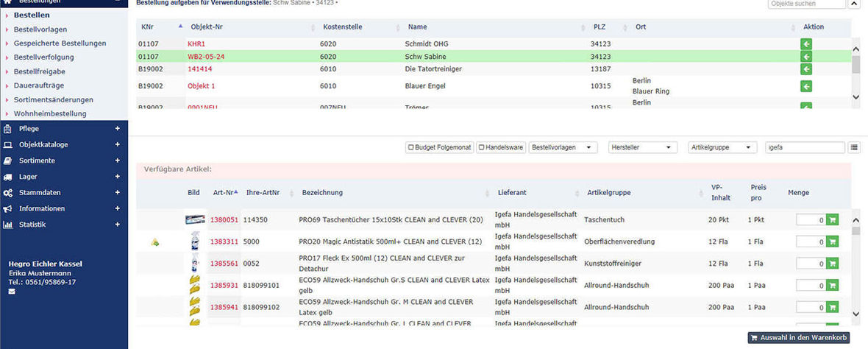Click Auswahl in den Warenkorb button
Viewport: 868px width, 349px height.
(798, 337)
